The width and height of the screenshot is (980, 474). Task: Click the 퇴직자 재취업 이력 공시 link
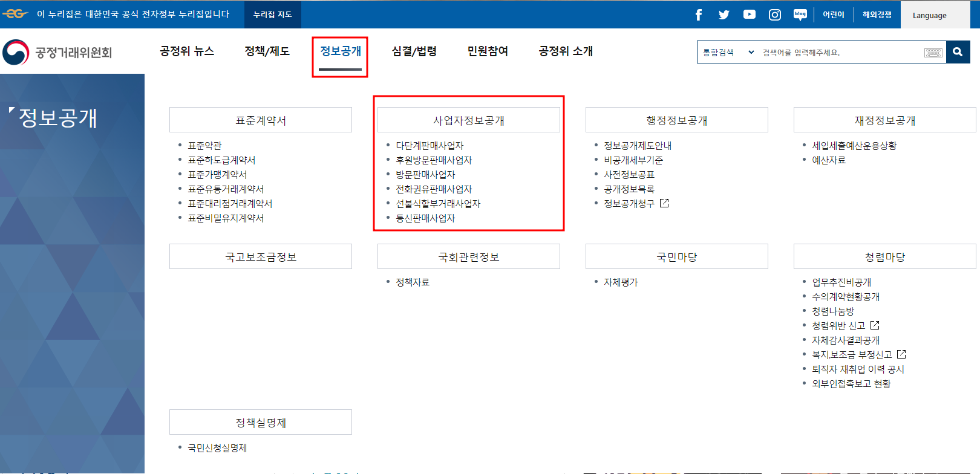click(858, 369)
